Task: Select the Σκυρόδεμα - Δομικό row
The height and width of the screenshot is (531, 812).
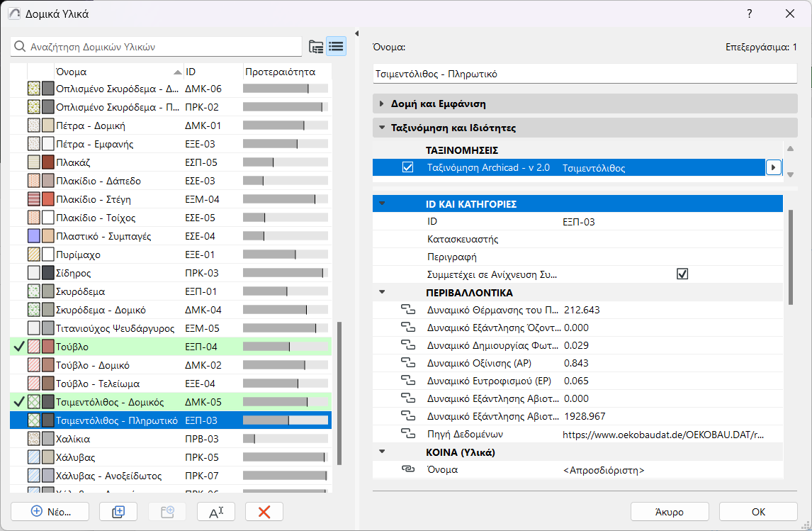Action: point(171,310)
